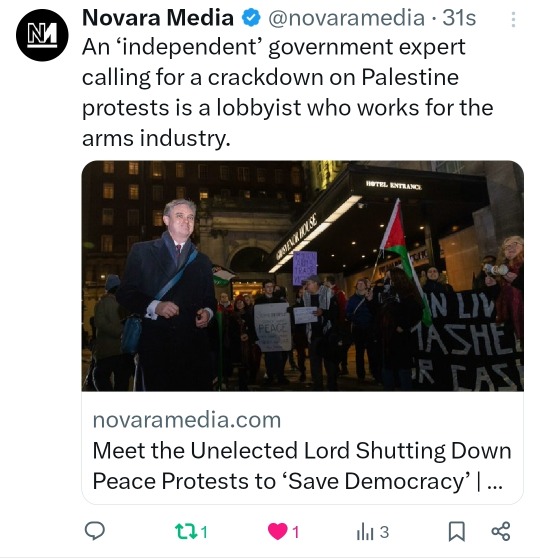This screenshot has height=560, width=540.
Task: Visit the @novaramedia handle
Action: coord(346,18)
